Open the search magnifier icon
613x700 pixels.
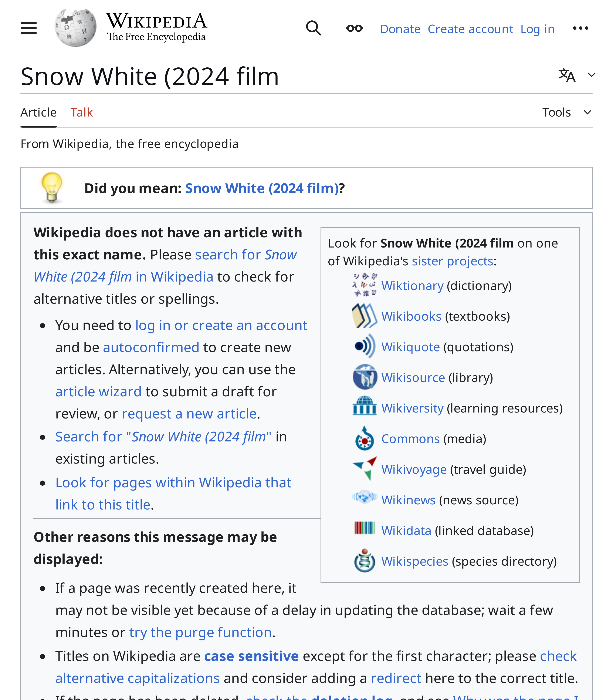coord(313,28)
